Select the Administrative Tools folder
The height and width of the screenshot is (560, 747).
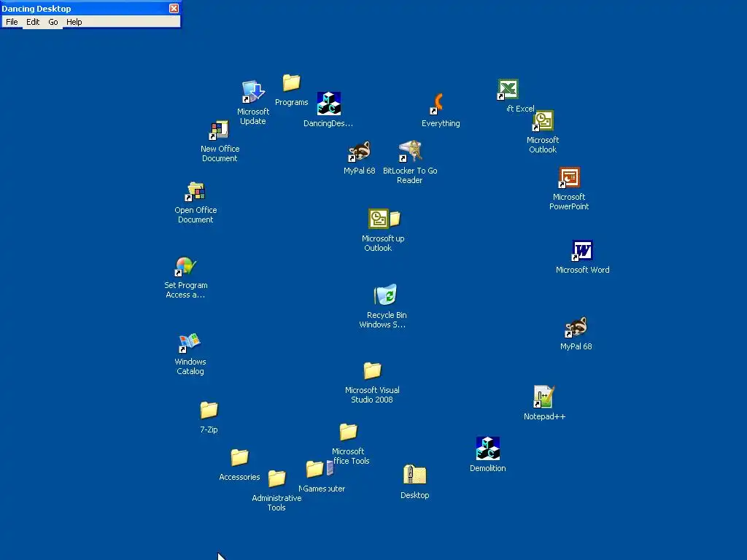pos(276,478)
